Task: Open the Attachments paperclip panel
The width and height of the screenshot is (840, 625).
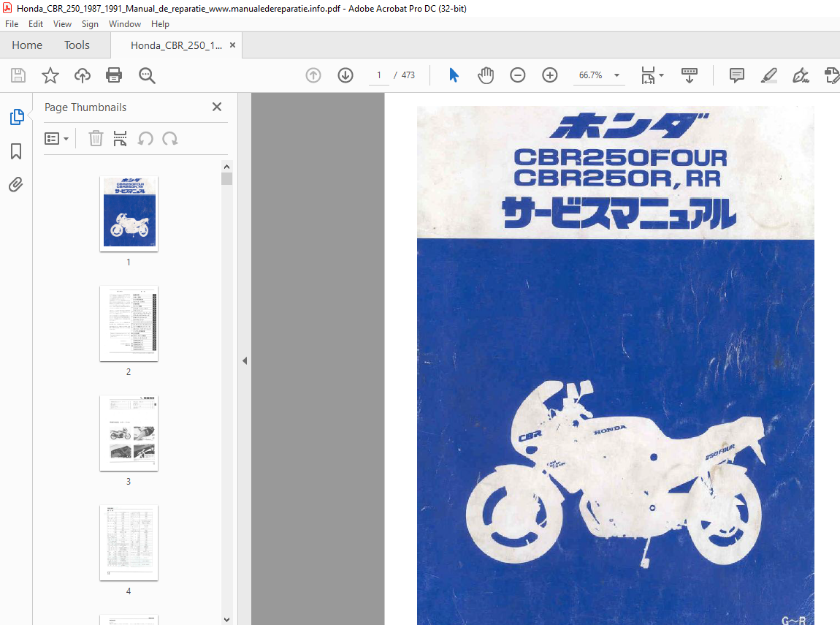Action: tap(16, 185)
